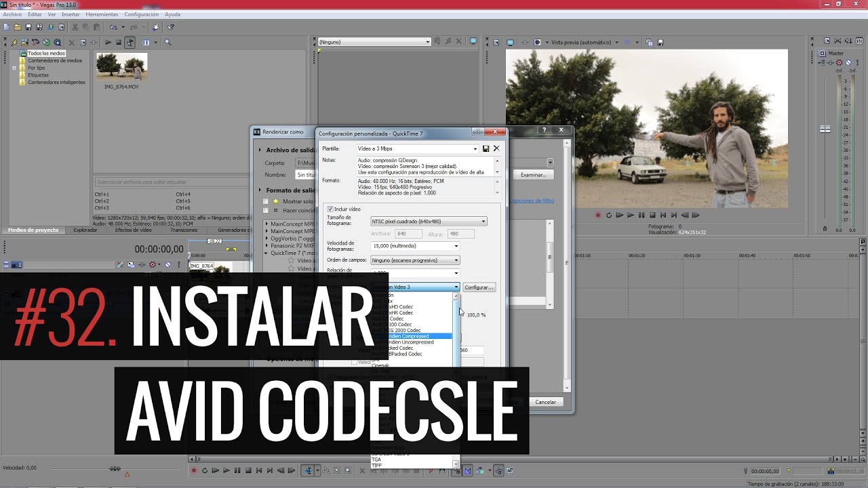Click delete template X icon
Screen dimensions: 868x488
tap(496, 148)
